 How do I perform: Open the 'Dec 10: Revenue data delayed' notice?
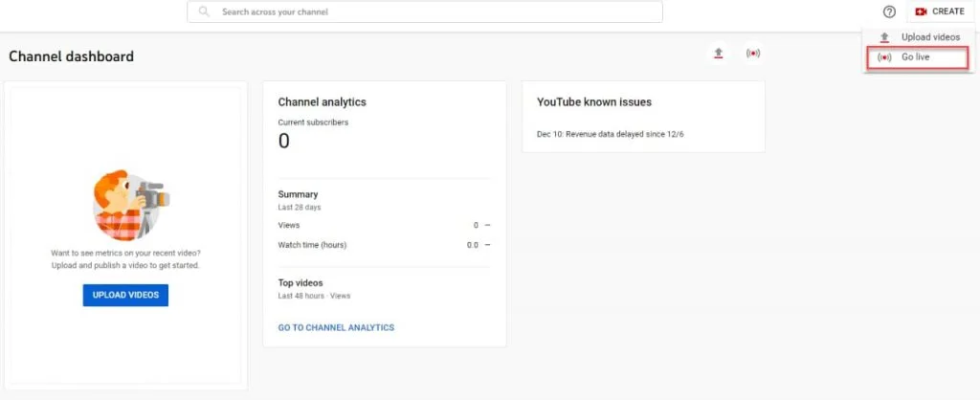pos(610,134)
